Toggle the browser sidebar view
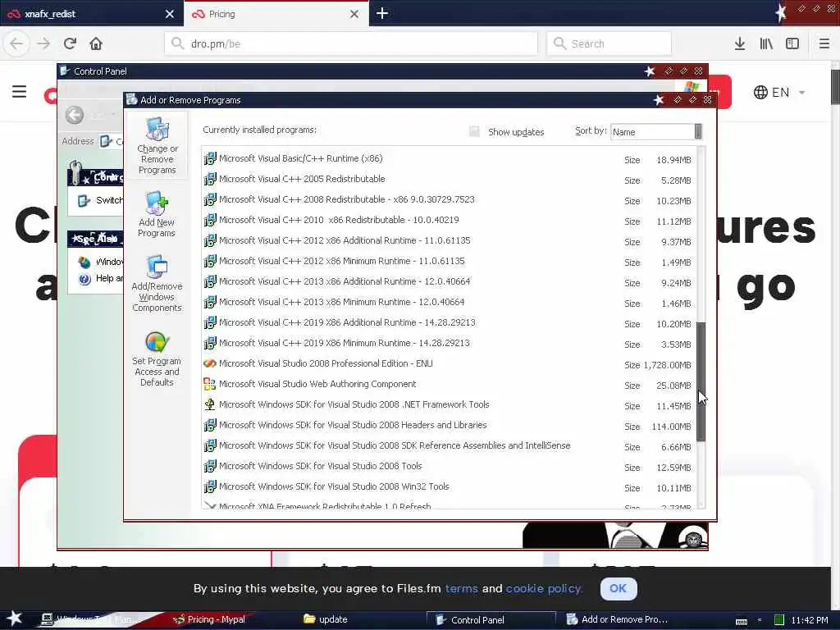The width and height of the screenshot is (840, 630). tap(792, 43)
